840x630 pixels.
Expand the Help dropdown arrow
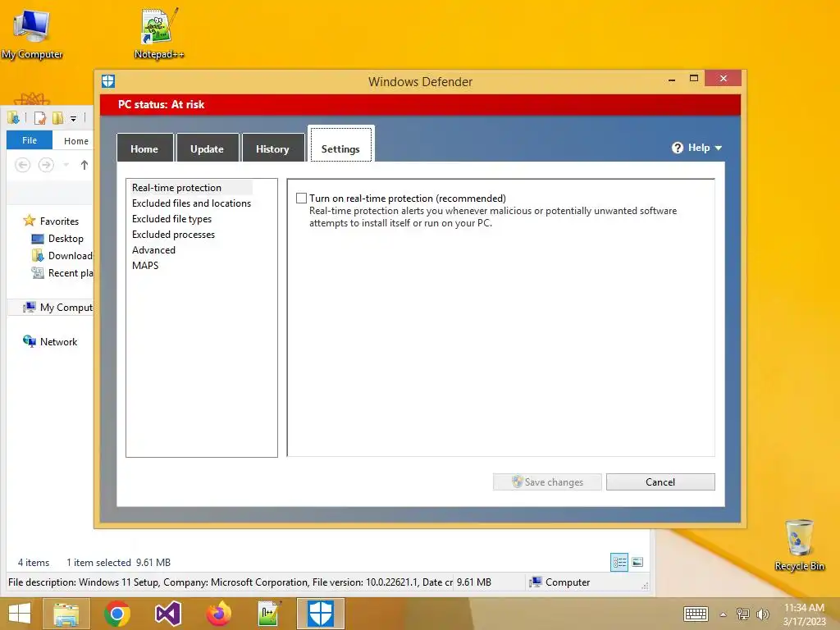719,148
